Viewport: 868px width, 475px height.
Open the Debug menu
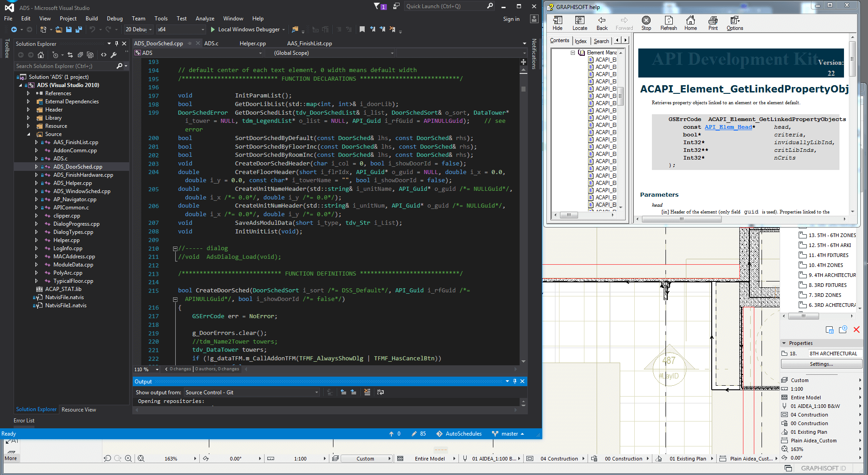point(115,19)
